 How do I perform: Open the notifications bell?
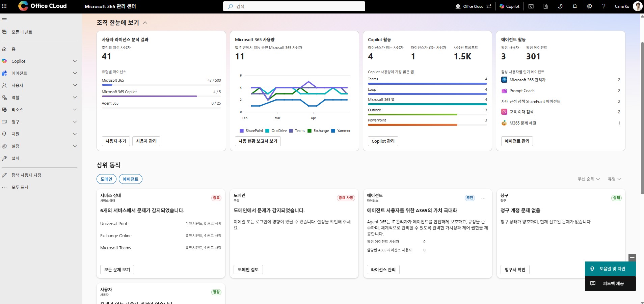point(574,6)
